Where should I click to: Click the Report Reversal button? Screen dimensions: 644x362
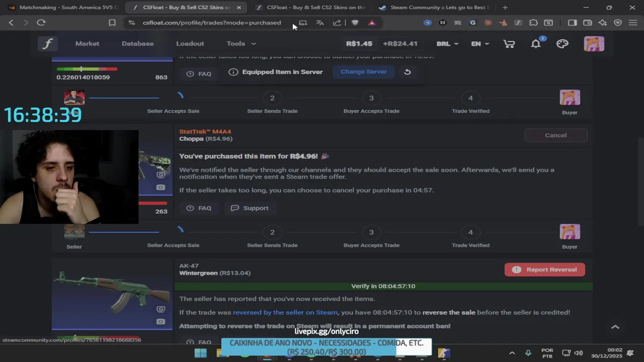[544, 269]
